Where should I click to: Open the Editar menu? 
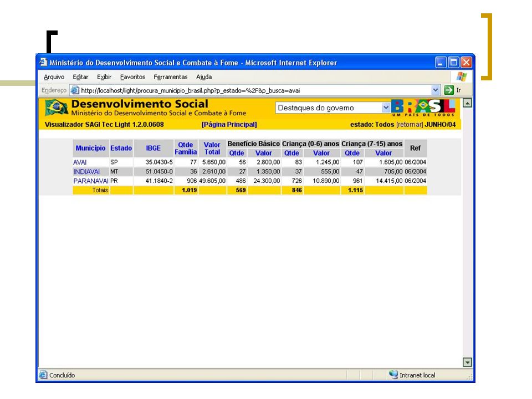coord(80,77)
